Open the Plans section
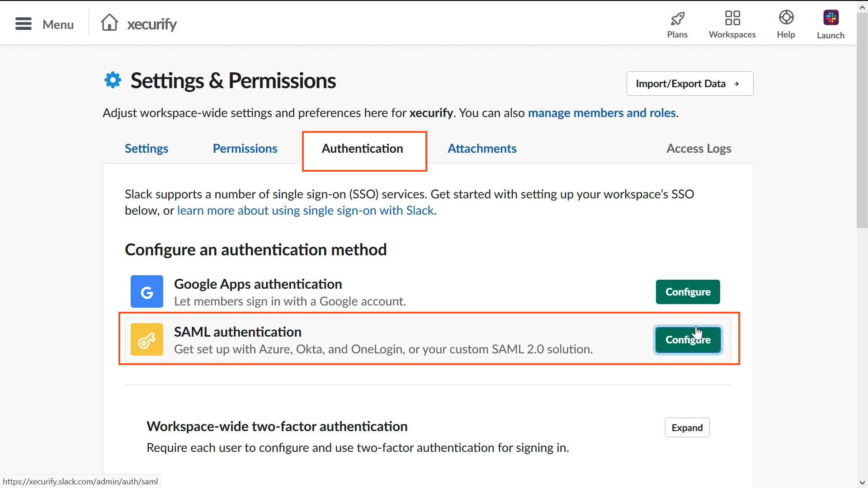Viewport: 868px width, 488px height. click(x=677, y=24)
